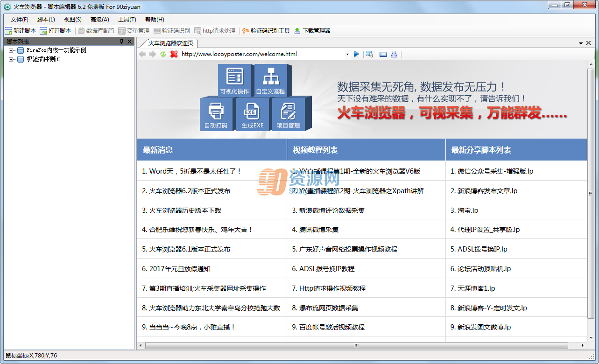The height and width of the screenshot is (364, 599).
Task: Click the 验证码识别 captcha recognition toolbar button
Action: [x=172, y=31]
